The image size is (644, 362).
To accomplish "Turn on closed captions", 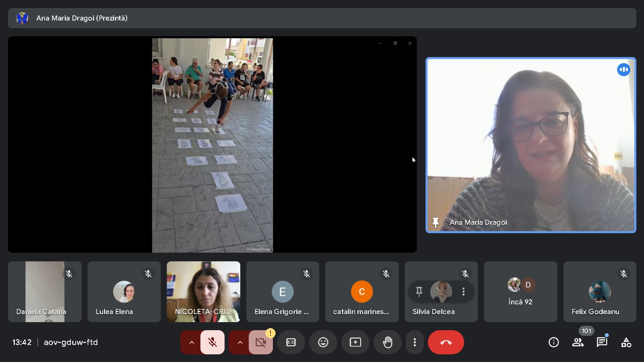I will pyautogui.click(x=291, y=342).
